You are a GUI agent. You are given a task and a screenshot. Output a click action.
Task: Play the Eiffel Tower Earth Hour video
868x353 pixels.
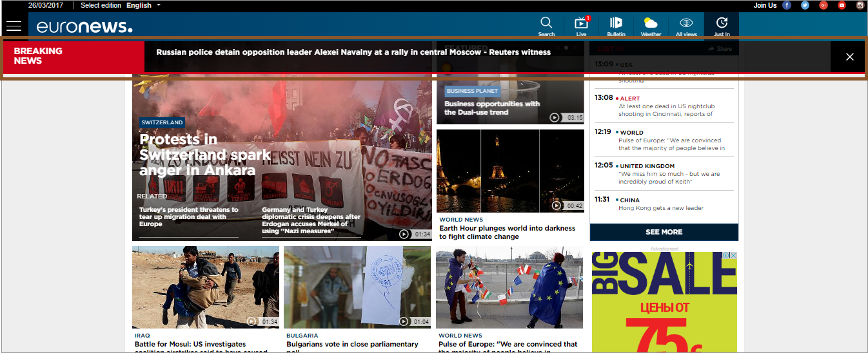tap(556, 205)
